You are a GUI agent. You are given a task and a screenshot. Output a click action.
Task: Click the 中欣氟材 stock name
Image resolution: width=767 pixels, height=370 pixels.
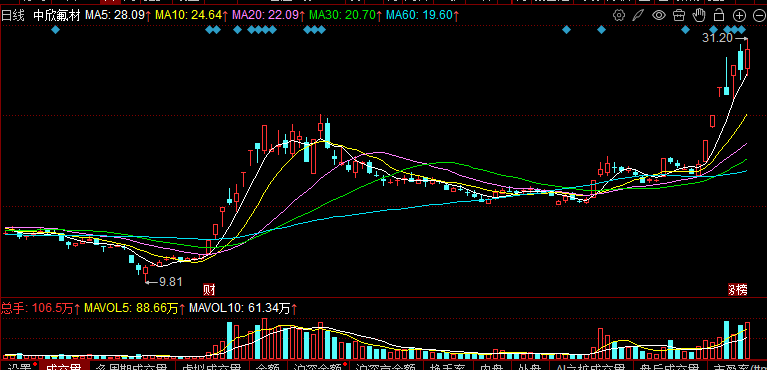point(57,15)
